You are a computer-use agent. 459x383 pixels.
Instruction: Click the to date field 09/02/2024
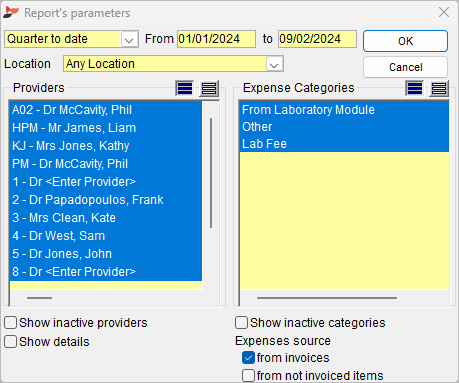coord(317,39)
